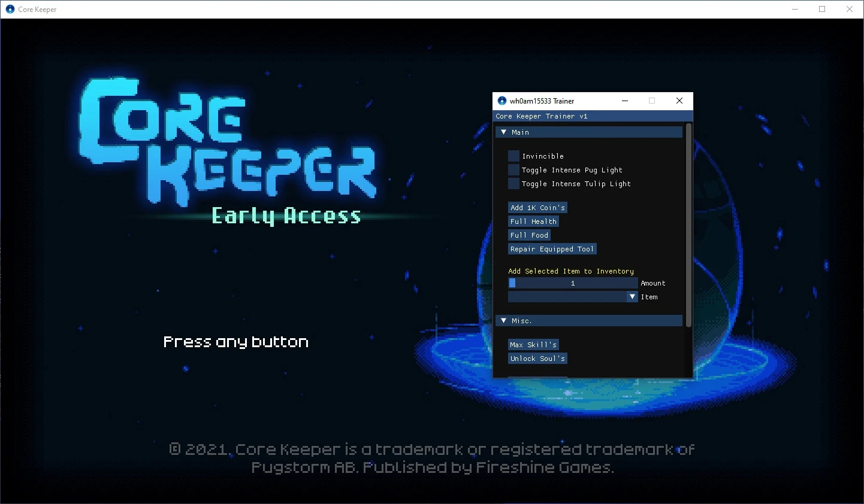Activate Full Health
Image resolution: width=864 pixels, height=504 pixels.
click(x=533, y=221)
